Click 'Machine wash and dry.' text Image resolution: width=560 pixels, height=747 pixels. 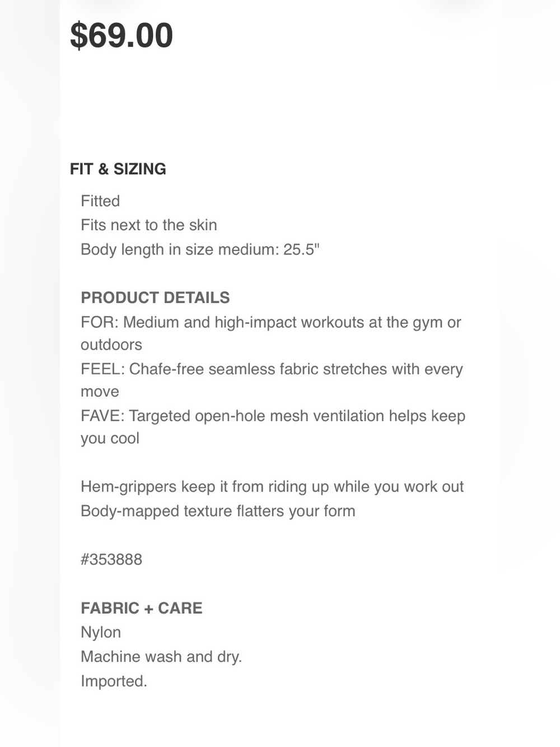point(161,657)
